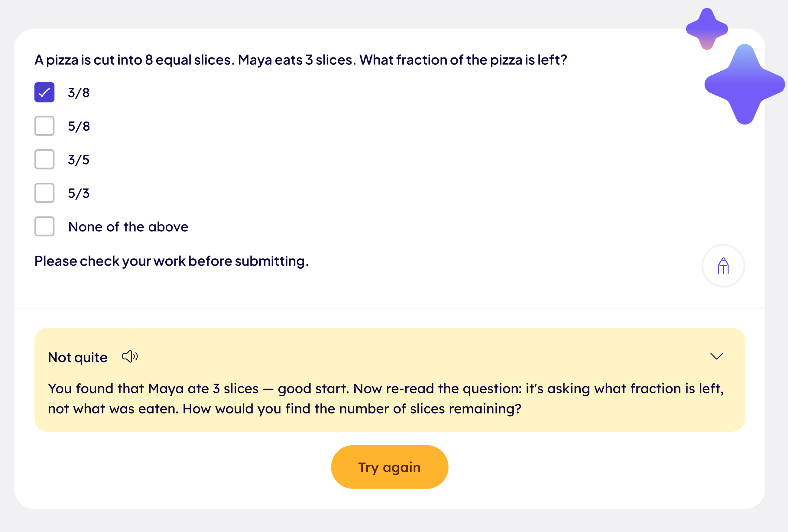
Task: Play the feedback audio with speaker icon
Action: click(130, 357)
